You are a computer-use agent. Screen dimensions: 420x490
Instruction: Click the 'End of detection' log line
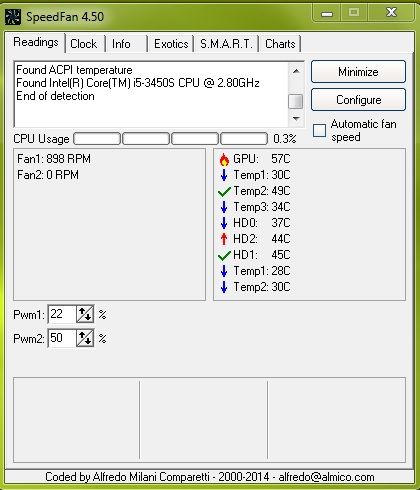(55, 96)
